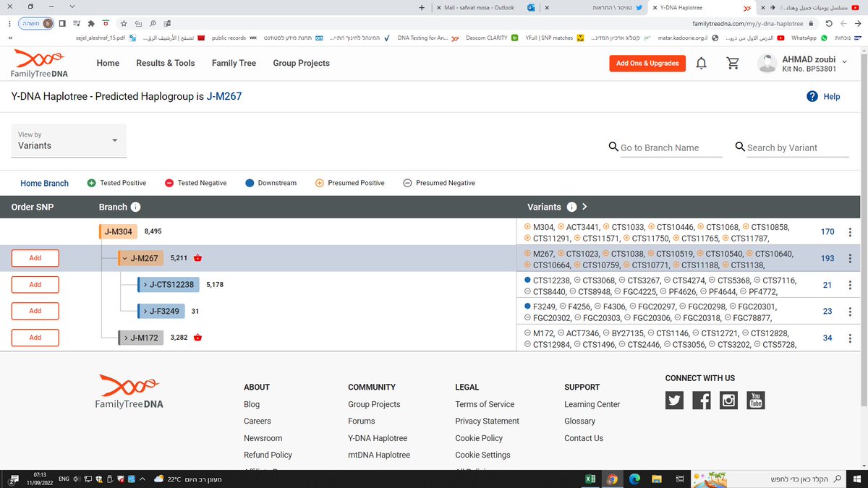Switch to the Mail - safwat mosa Outlook tab
The width and height of the screenshot is (868, 488).
tap(485, 7)
